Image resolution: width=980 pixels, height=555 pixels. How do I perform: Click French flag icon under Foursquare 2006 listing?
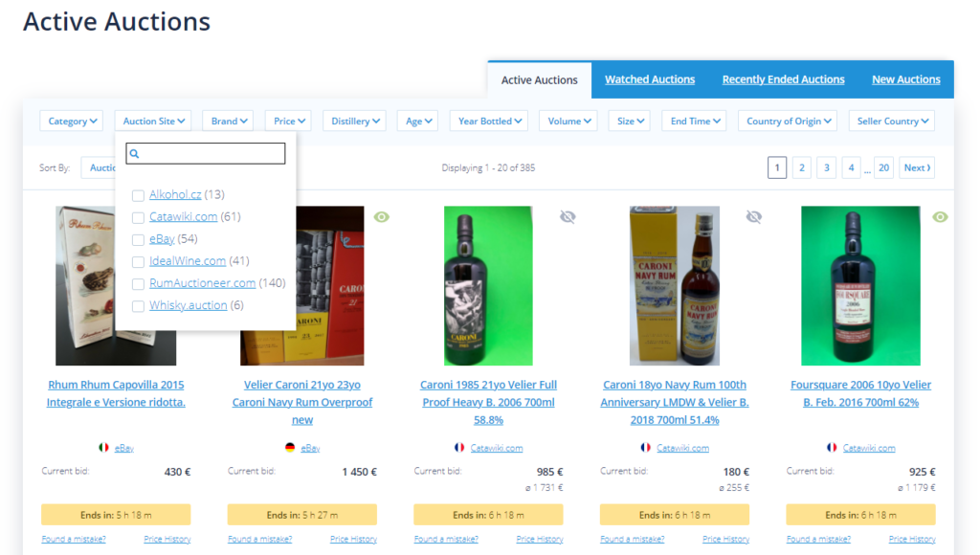tap(833, 448)
